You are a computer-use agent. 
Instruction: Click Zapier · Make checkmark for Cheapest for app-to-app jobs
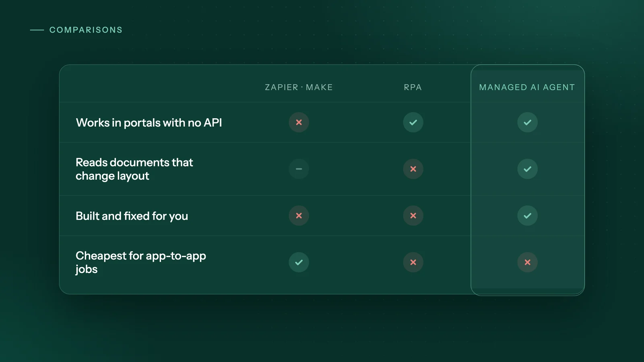tap(299, 262)
